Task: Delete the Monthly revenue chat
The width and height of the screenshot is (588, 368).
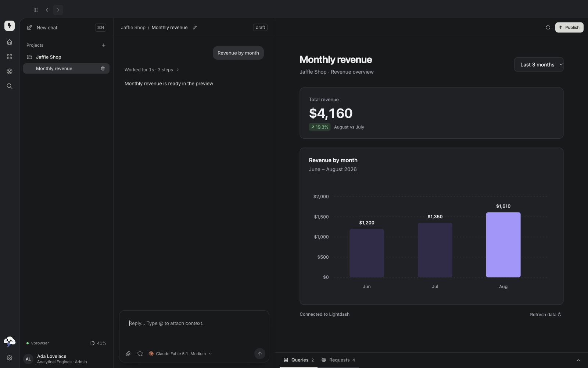Action: click(x=103, y=68)
